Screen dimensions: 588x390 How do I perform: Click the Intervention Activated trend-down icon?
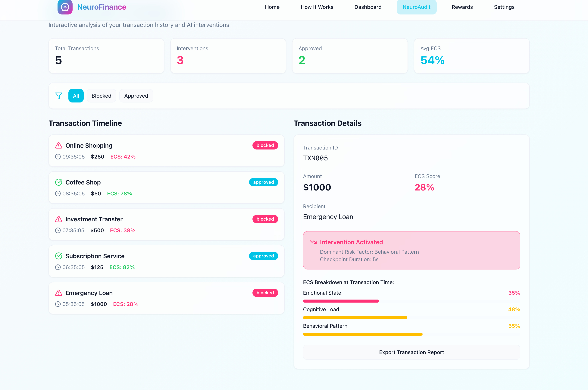coord(313,242)
